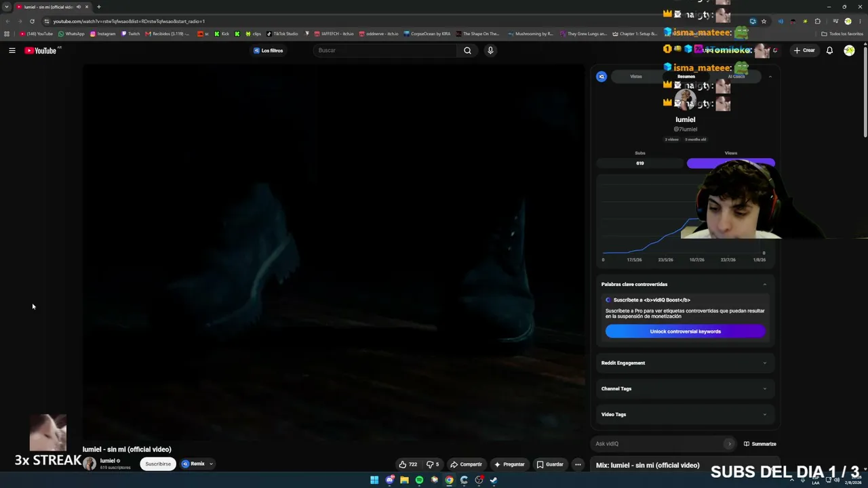The image size is (868, 488).
Task: Click the Preguntar button
Action: pos(509,464)
